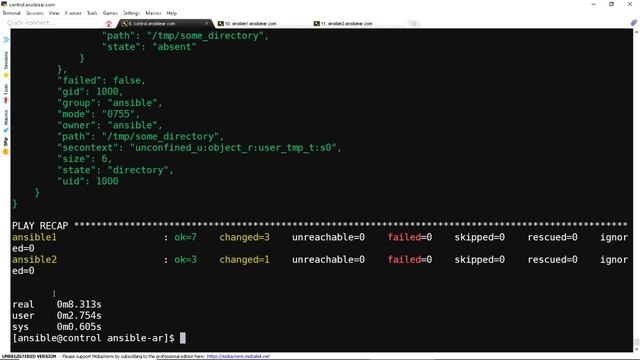Click the new tab button after session tabs
This screenshot has height=360, width=640.
point(413,24)
